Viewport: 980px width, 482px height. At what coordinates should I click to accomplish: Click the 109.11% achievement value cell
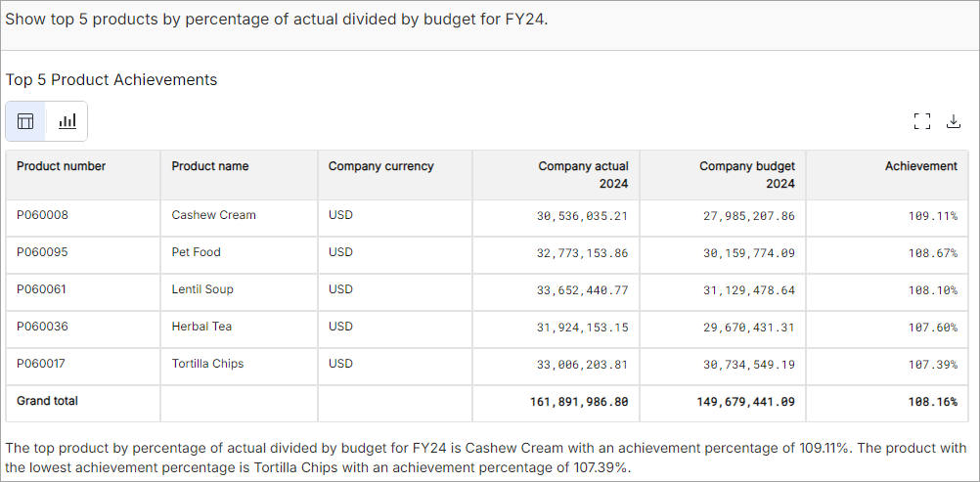(932, 216)
